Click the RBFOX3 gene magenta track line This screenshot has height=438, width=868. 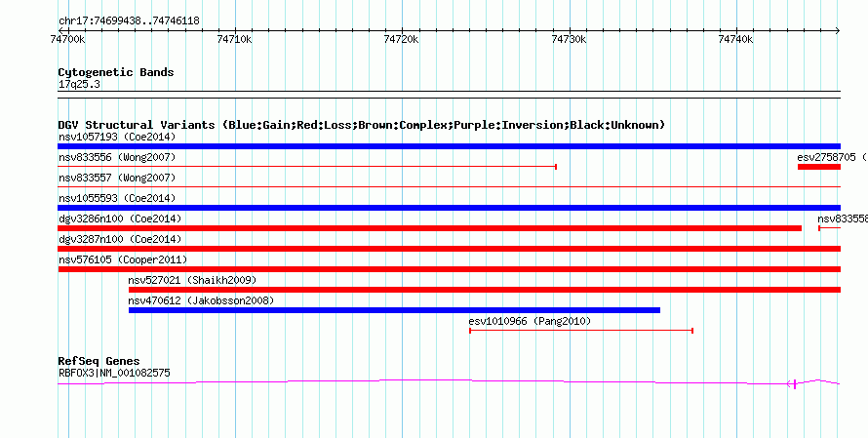[x=449, y=381]
